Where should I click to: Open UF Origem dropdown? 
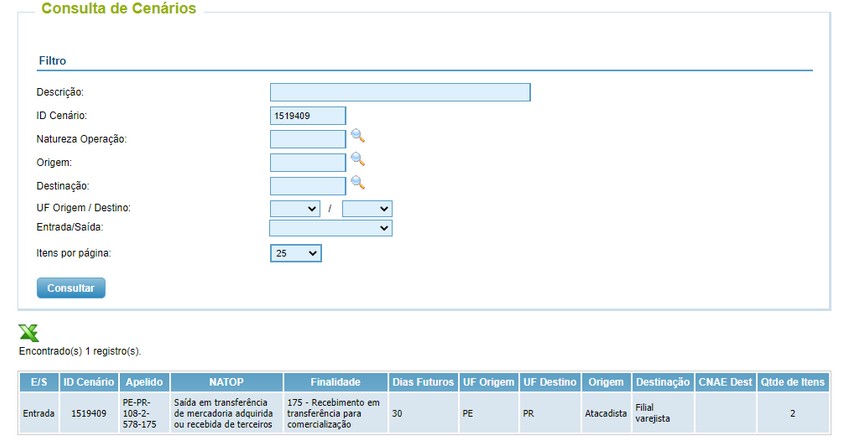[295, 208]
